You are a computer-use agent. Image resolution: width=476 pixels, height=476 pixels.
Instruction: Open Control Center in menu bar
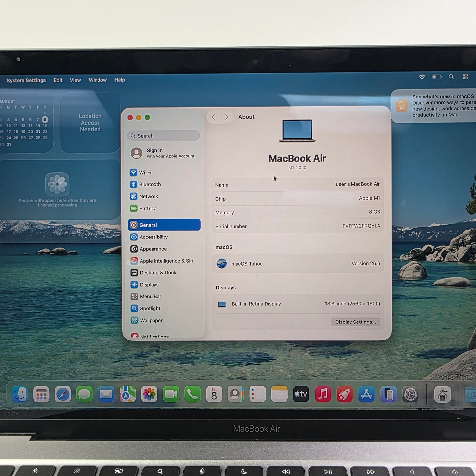pos(465,77)
